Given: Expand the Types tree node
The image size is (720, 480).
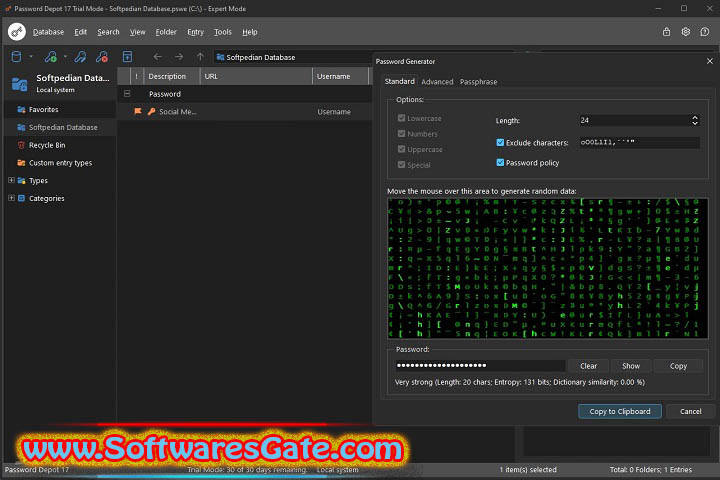Looking at the screenshot, I should (11, 181).
